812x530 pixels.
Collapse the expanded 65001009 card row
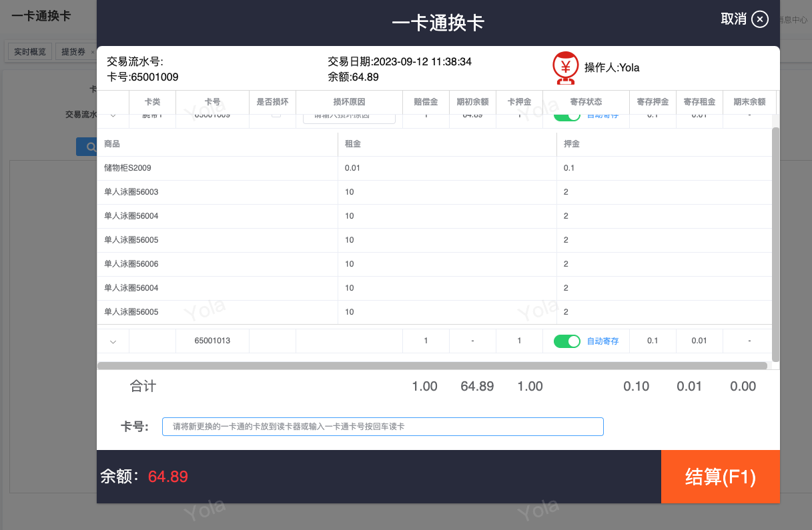tap(113, 116)
